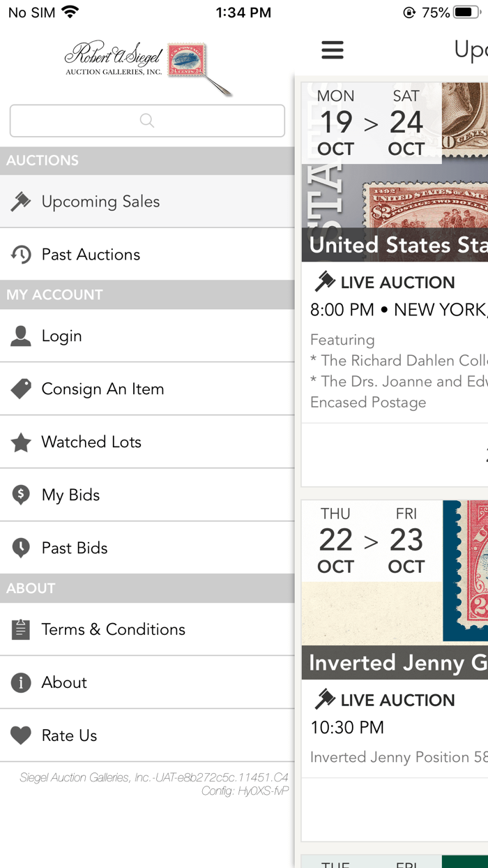Image resolution: width=488 pixels, height=868 pixels.
Task: Tap inside the search input field
Action: (x=146, y=120)
